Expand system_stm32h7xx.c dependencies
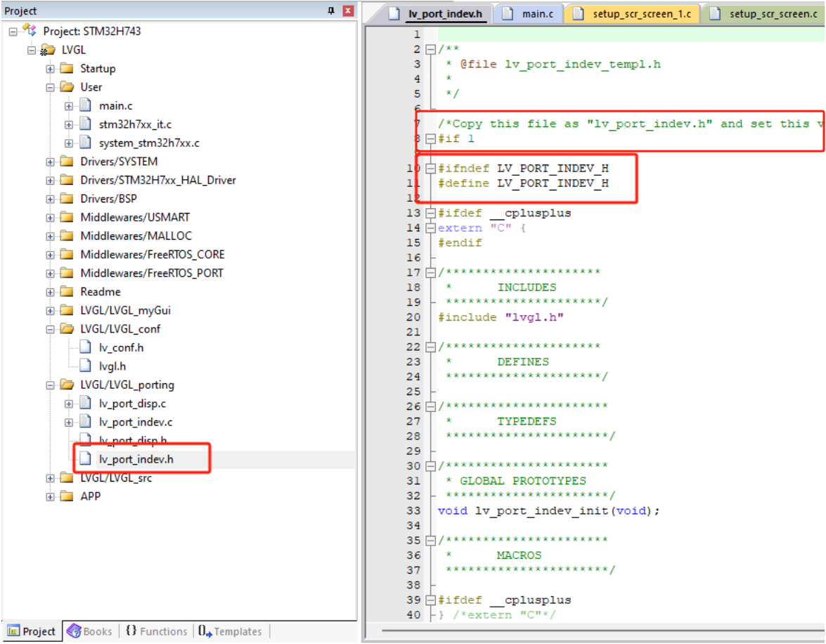This screenshot has height=644, width=826. (x=68, y=143)
